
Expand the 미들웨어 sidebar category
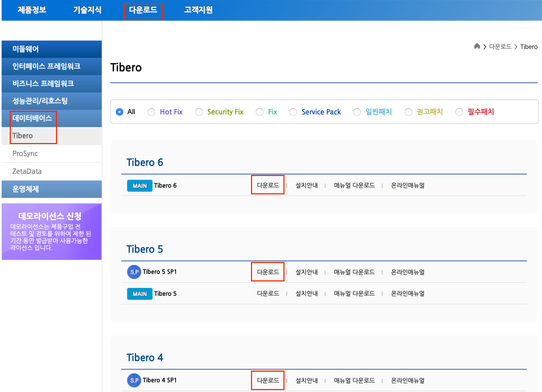52,49
